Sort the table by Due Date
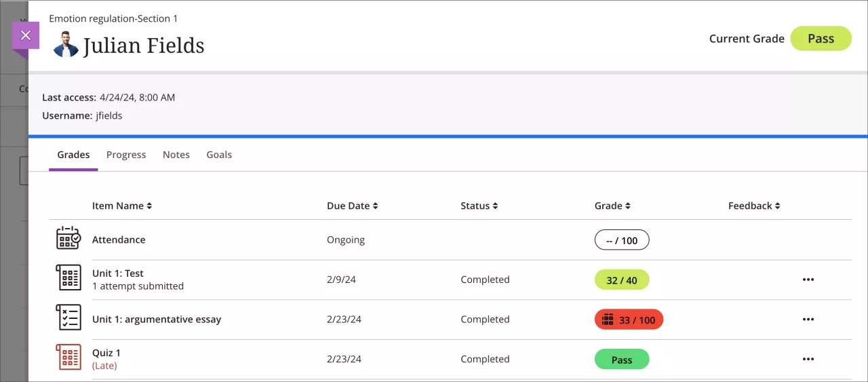The height and width of the screenshot is (382, 868). [x=352, y=206]
